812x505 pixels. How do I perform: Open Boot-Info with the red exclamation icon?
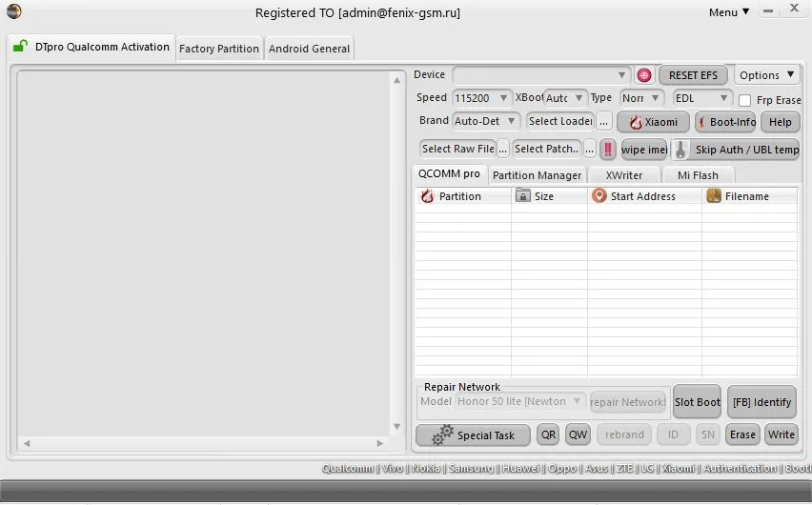pos(725,122)
